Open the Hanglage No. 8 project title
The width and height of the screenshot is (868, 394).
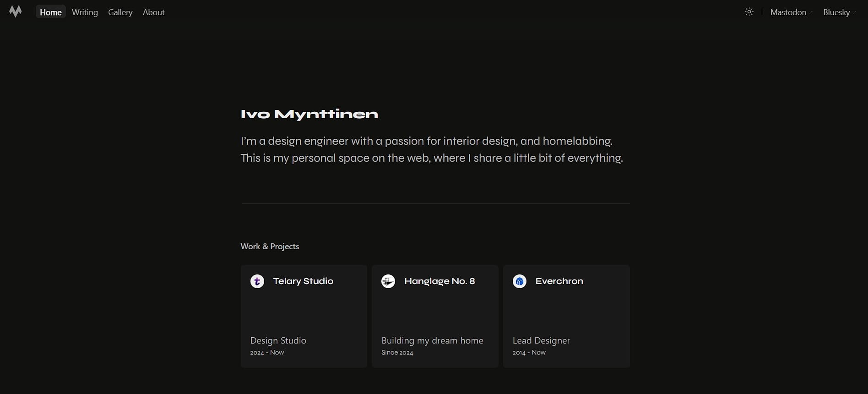click(x=439, y=281)
